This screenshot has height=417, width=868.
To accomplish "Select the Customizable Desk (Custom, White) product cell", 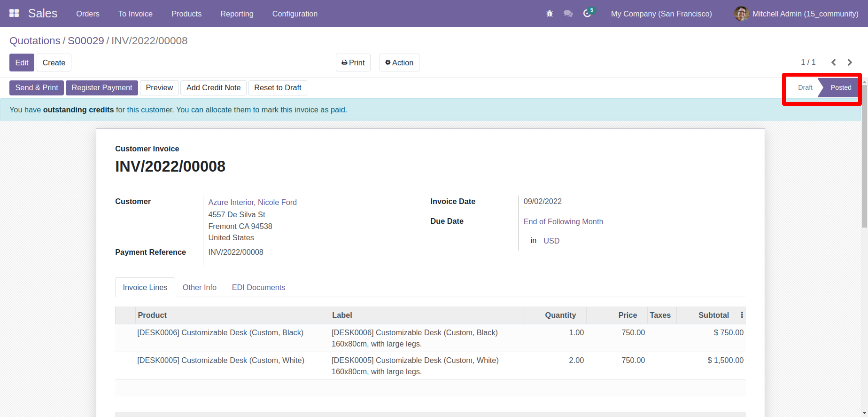I will point(232,366).
